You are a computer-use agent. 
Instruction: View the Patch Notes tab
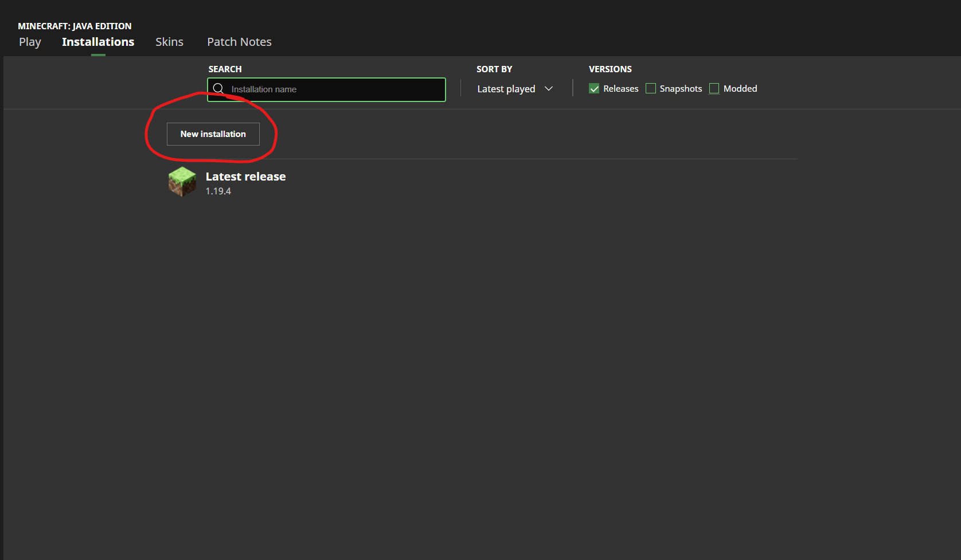[x=239, y=42]
